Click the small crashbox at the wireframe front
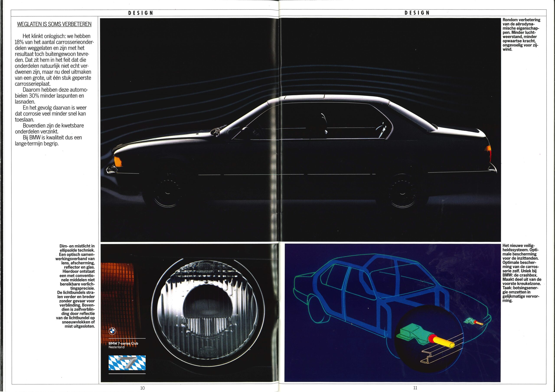Screen dimensions: 555x392 click(473, 321)
